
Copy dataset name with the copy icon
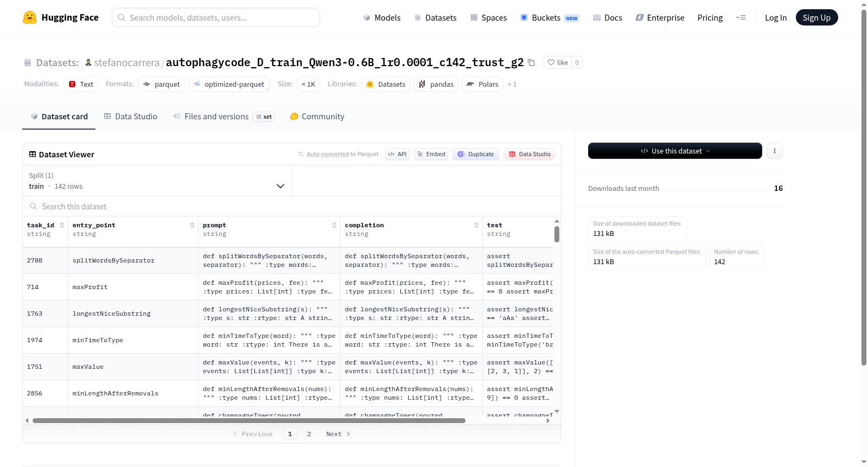(x=532, y=63)
